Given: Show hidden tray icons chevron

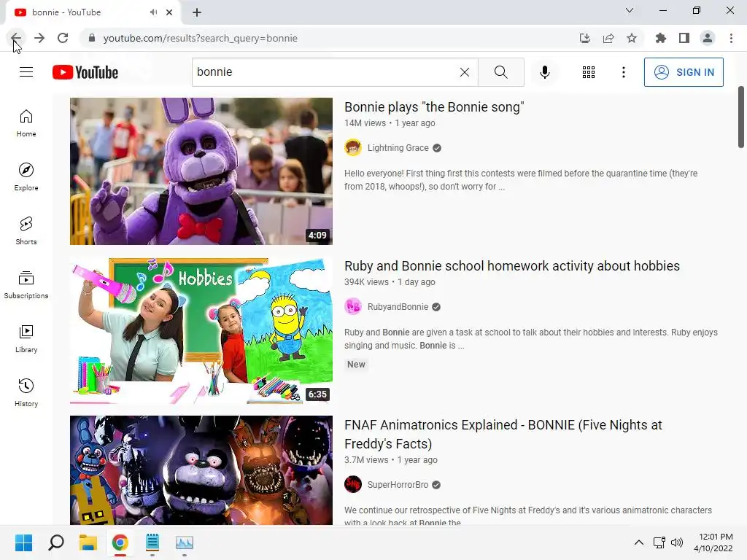Looking at the screenshot, I should point(639,542).
